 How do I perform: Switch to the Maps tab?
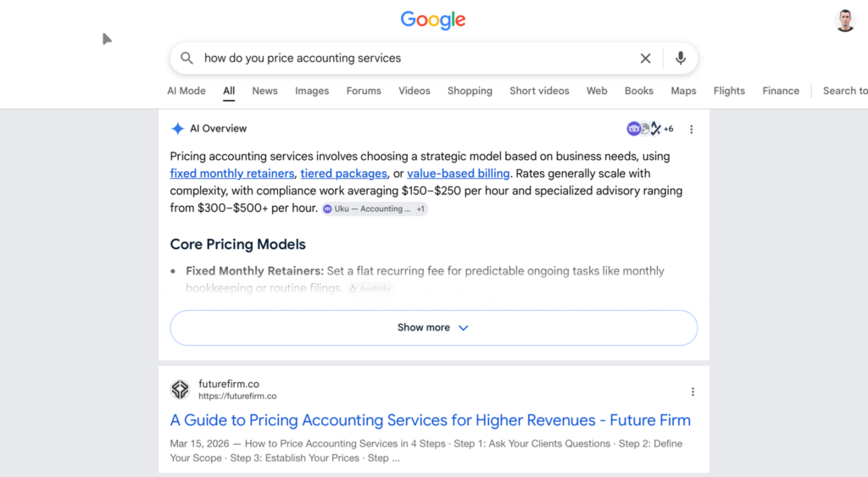(683, 91)
